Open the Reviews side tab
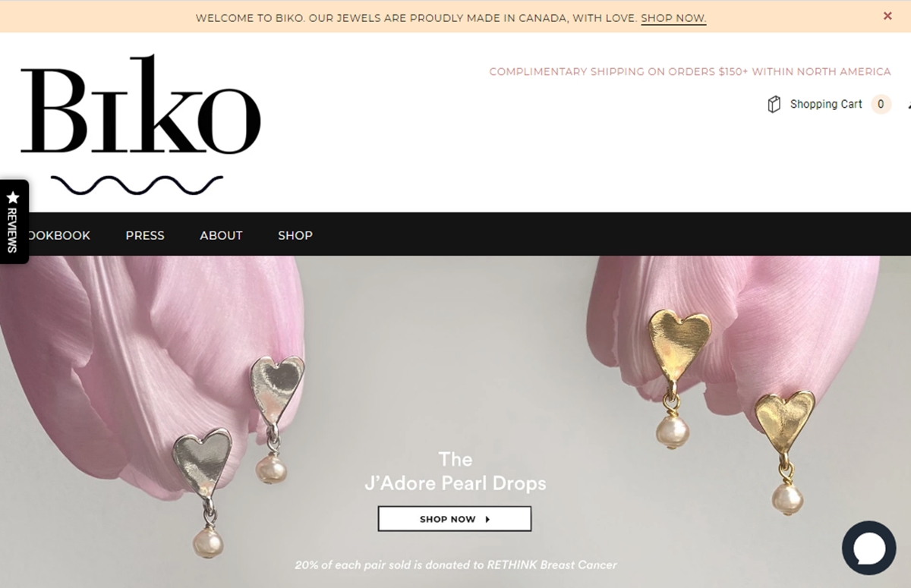Image resolution: width=911 pixels, height=588 pixels. tap(13, 222)
